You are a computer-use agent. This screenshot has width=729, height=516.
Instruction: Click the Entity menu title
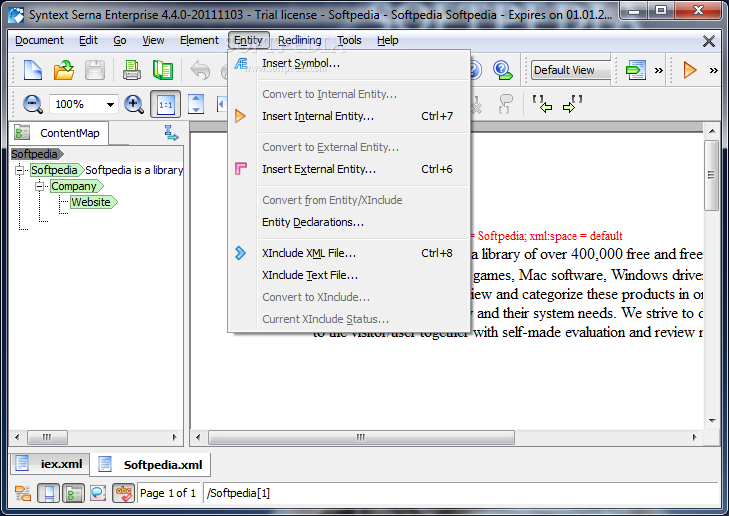point(248,40)
